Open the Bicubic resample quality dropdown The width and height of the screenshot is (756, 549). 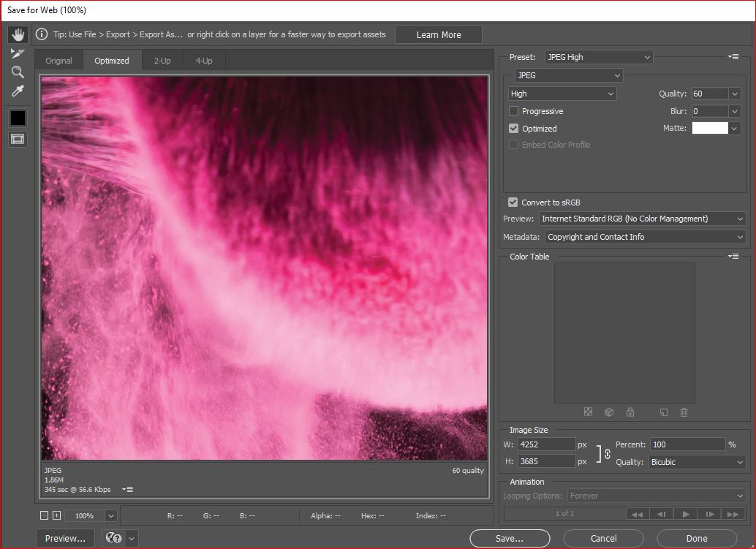pyautogui.click(x=697, y=462)
